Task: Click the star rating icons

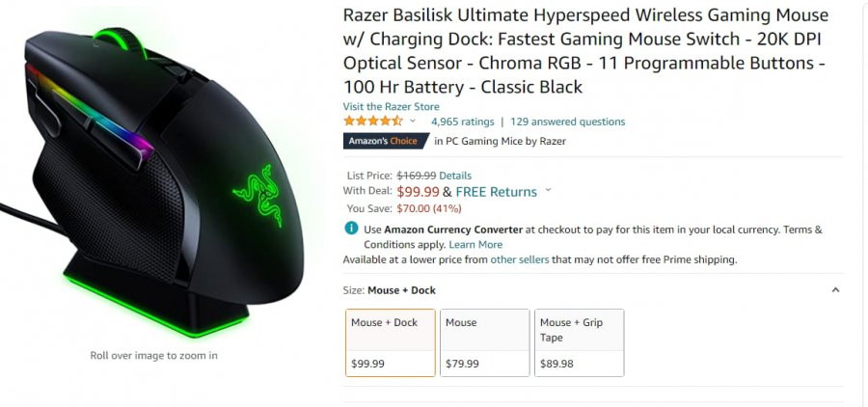Action: tap(373, 122)
